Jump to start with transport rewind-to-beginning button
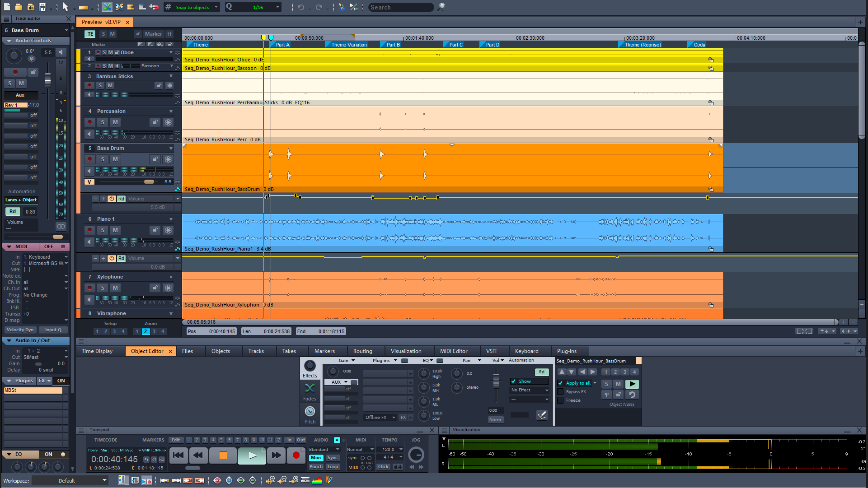 [x=178, y=455]
